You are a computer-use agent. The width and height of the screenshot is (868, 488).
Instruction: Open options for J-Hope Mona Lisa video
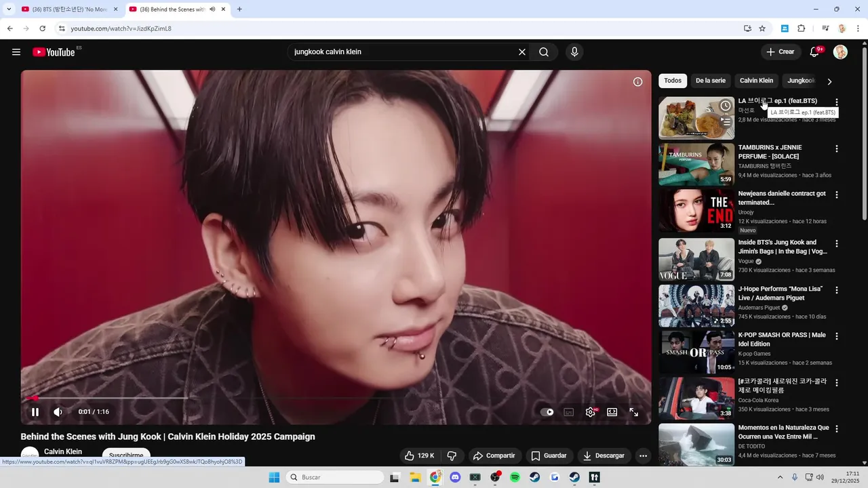(836, 290)
